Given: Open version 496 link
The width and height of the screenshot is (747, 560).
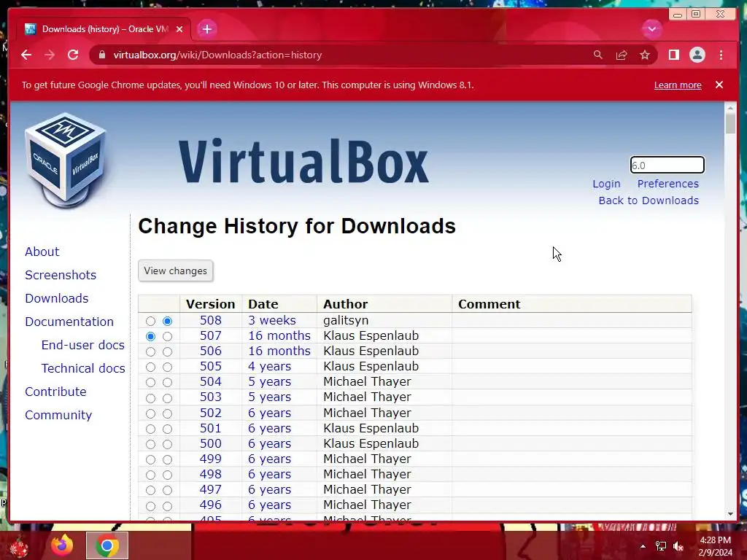Looking at the screenshot, I should pyautogui.click(x=211, y=505).
